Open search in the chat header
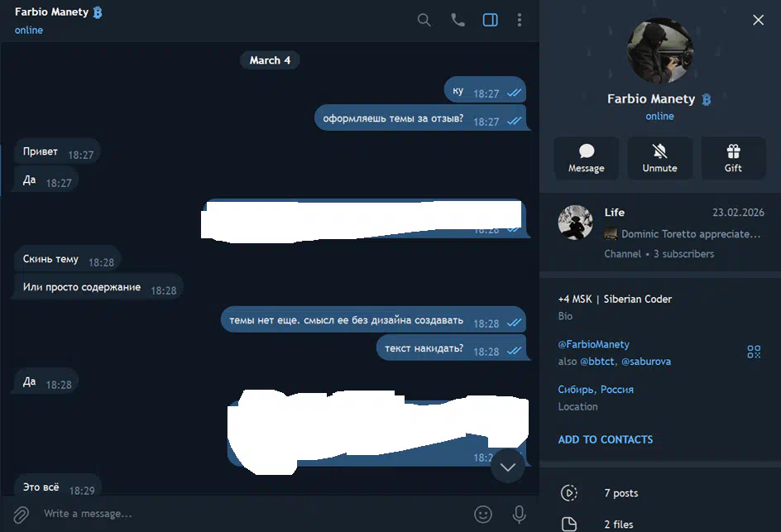The height and width of the screenshot is (532, 781). pos(424,20)
